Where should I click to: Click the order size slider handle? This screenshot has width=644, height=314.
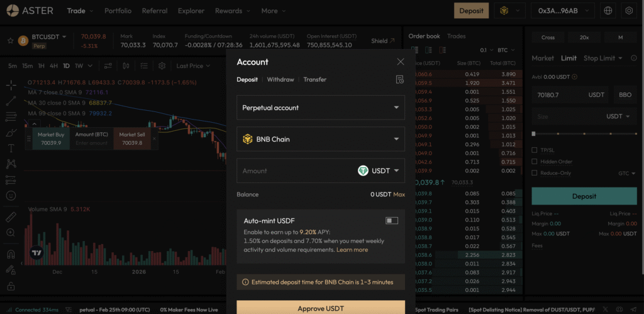click(533, 134)
